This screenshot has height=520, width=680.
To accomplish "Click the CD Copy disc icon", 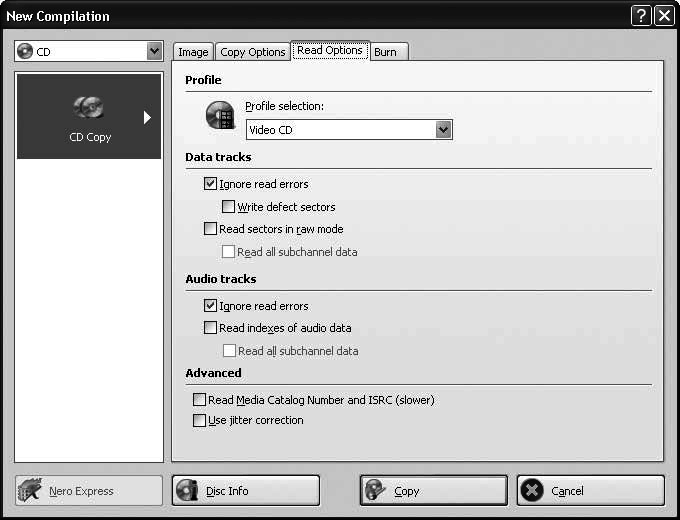I will pyautogui.click(x=89, y=108).
